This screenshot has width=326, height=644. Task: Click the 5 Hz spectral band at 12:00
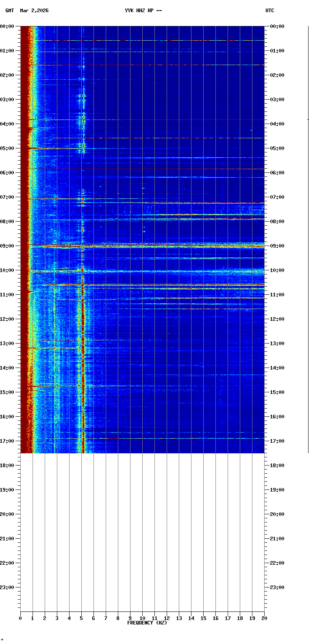pos(83,319)
